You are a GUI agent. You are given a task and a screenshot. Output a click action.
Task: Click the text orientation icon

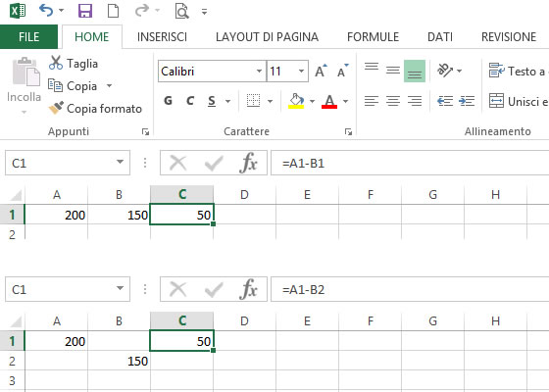click(445, 71)
